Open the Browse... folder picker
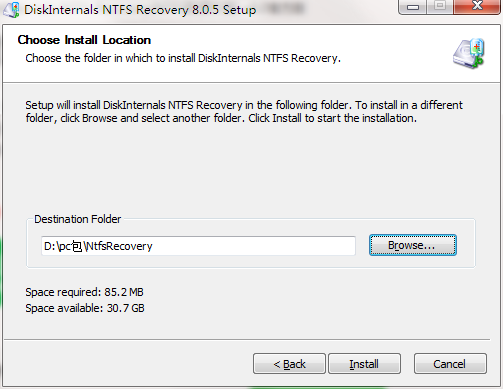Image resolution: width=503 pixels, height=389 pixels. [413, 245]
